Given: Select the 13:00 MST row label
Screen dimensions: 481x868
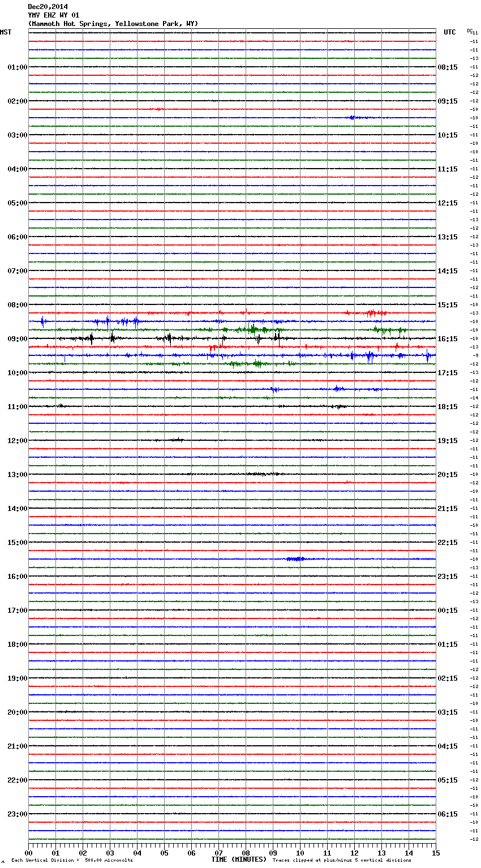Looking at the screenshot, I should point(17,475).
